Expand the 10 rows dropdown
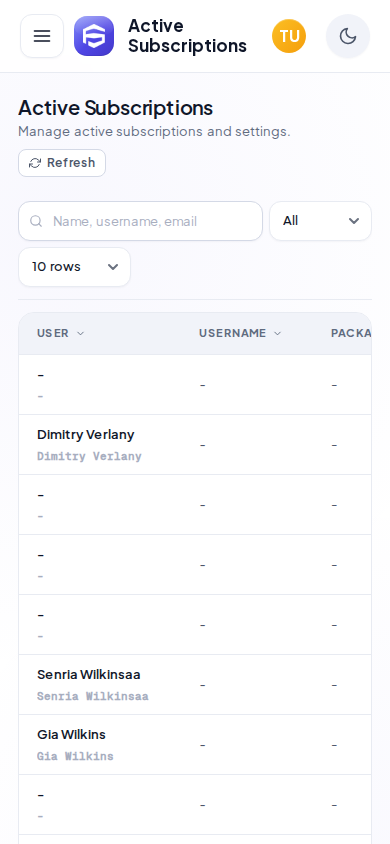The width and height of the screenshot is (390, 844). pyautogui.click(x=74, y=267)
